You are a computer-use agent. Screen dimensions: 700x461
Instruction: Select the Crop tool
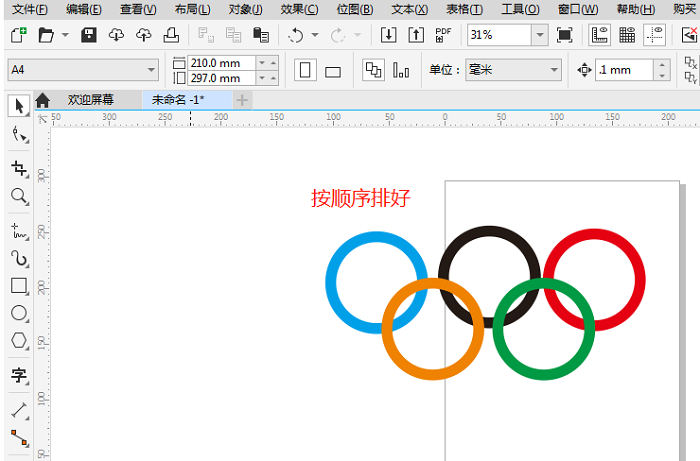pos(18,167)
